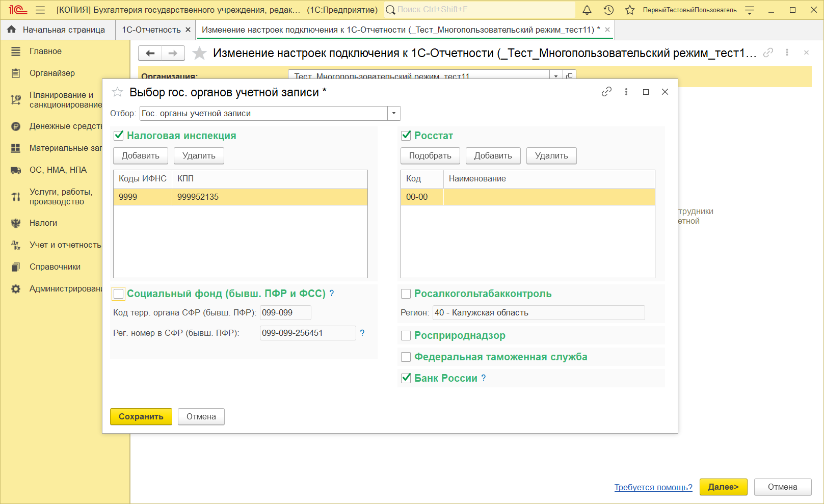
Task: Click the Справочники section icon
Action: click(16, 267)
